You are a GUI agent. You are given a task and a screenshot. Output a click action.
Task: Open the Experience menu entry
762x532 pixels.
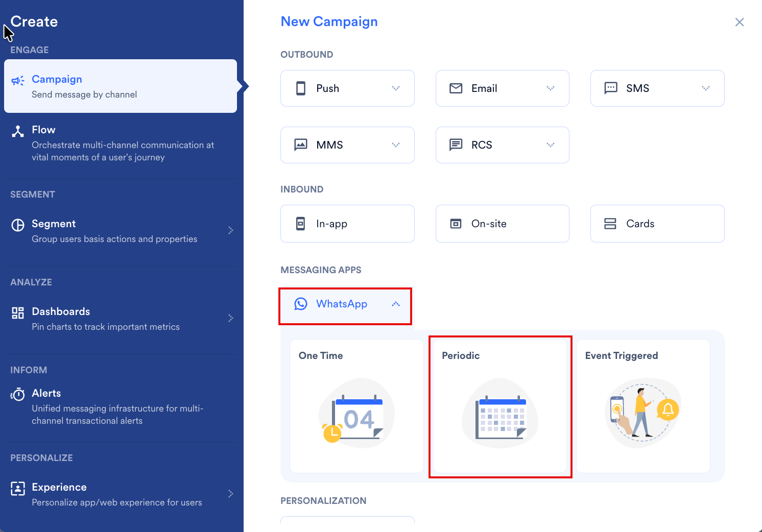pos(121,494)
